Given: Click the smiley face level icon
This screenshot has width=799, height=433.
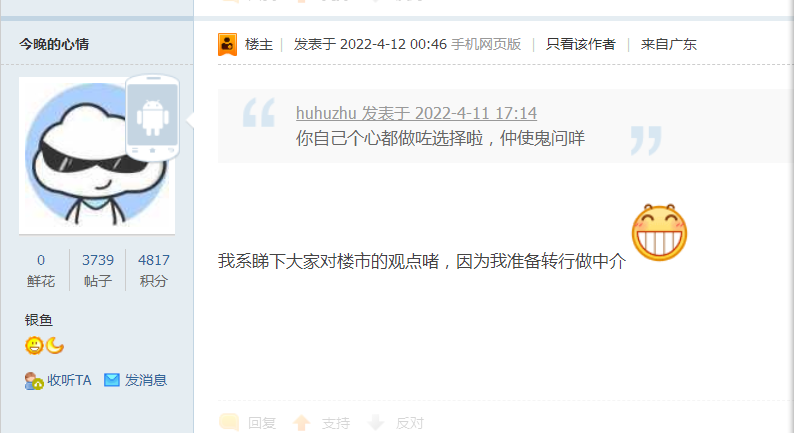Looking at the screenshot, I should pyautogui.click(x=34, y=346).
